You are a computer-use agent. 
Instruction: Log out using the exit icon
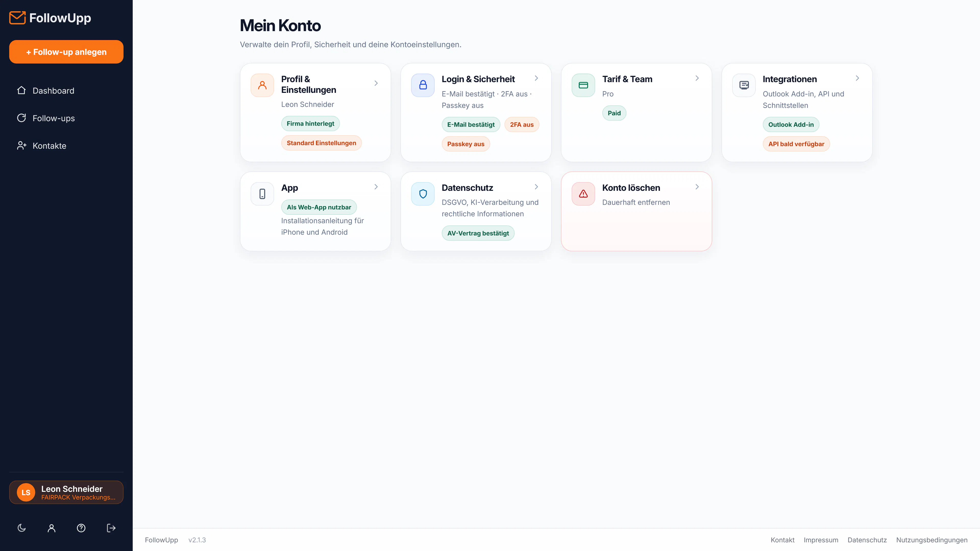[111, 528]
